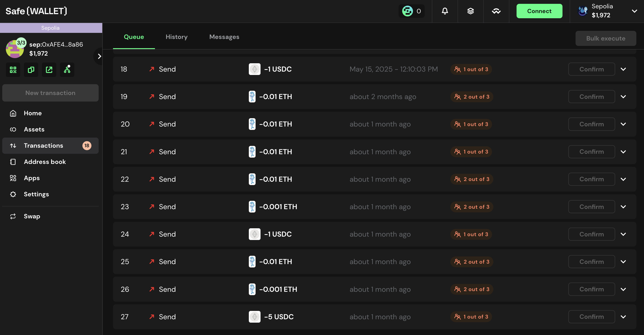Click 'about 2 months ago' timestamp
Image resolution: width=644 pixels, height=335 pixels.
click(383, 97)
